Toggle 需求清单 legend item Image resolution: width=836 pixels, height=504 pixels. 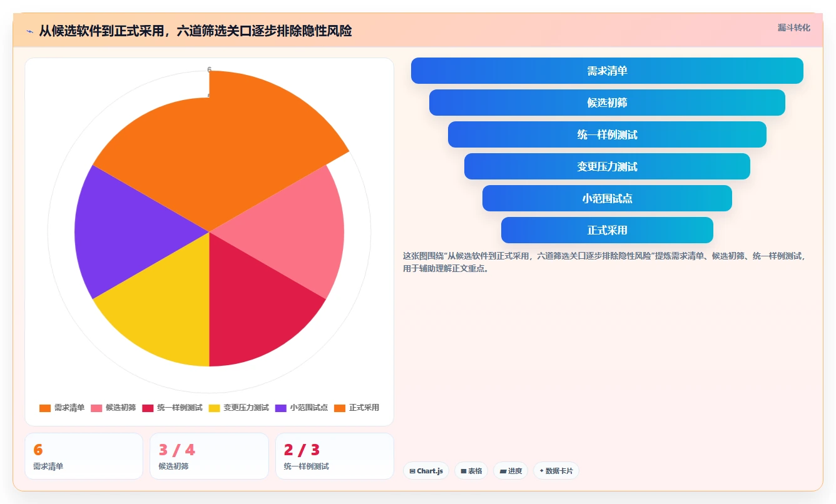tap(62, 408)
